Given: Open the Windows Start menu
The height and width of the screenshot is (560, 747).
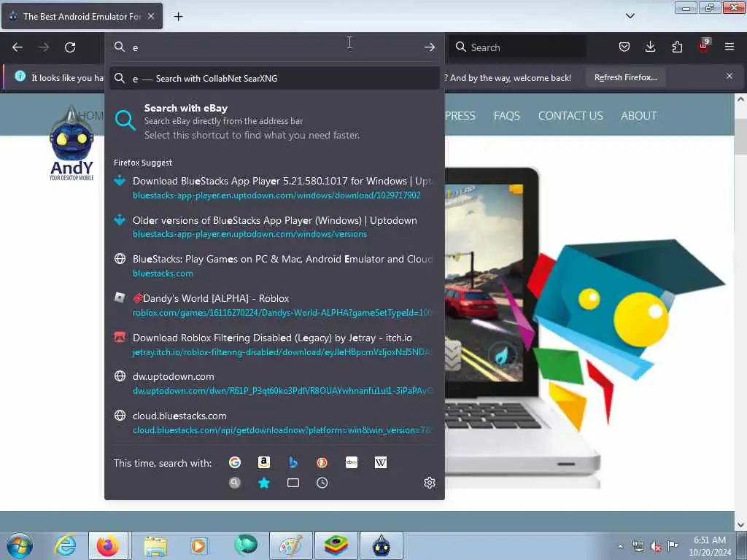Looking at the screenshot, I should coord(20,545).
